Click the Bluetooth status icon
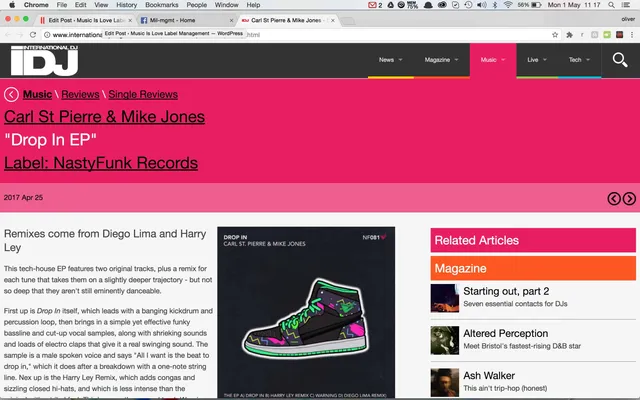The image size is (640, 400). pos(495,5)
